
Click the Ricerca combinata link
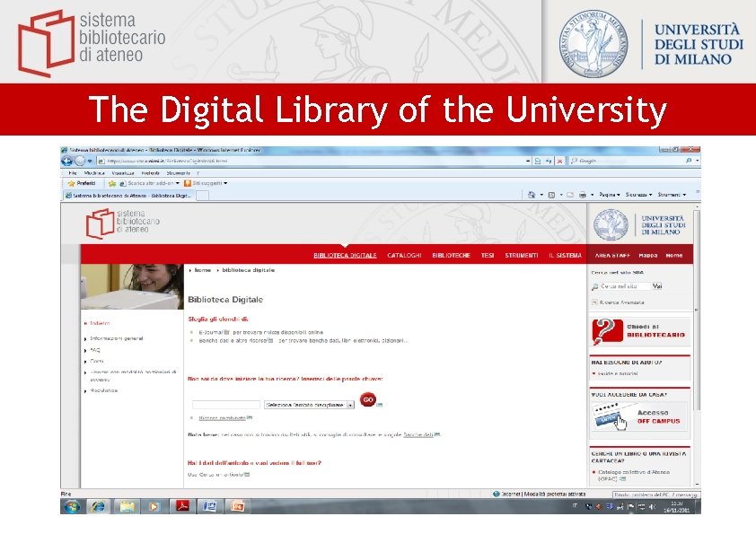point(223,418)
